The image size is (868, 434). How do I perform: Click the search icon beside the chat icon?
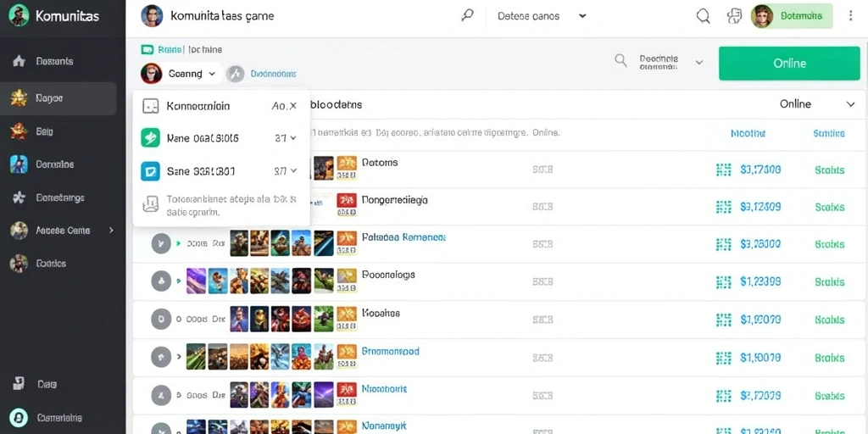tap(703, 16)
